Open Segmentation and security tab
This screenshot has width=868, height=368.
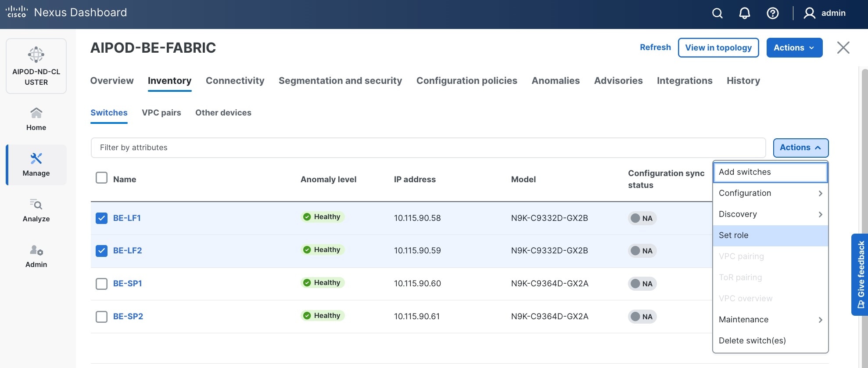[x=340, y=81]
